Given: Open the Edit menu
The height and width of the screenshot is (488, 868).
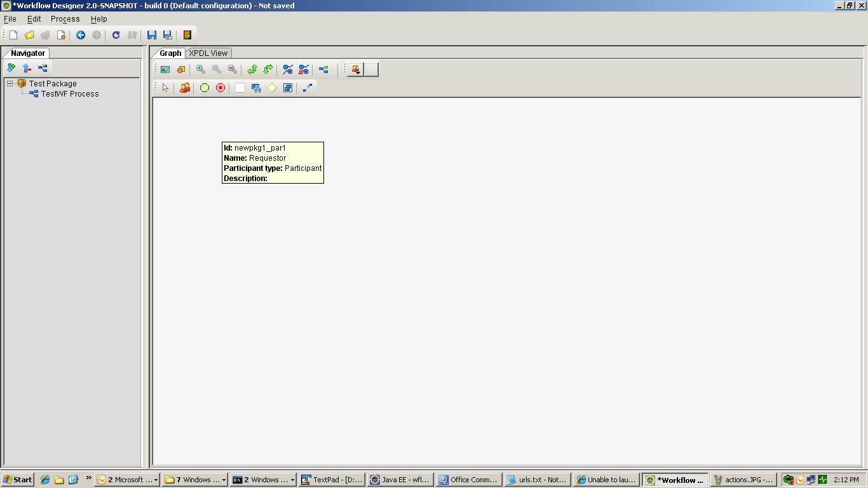Looking at the screenshot, I should pyautogui.click(x=34, y=19).
